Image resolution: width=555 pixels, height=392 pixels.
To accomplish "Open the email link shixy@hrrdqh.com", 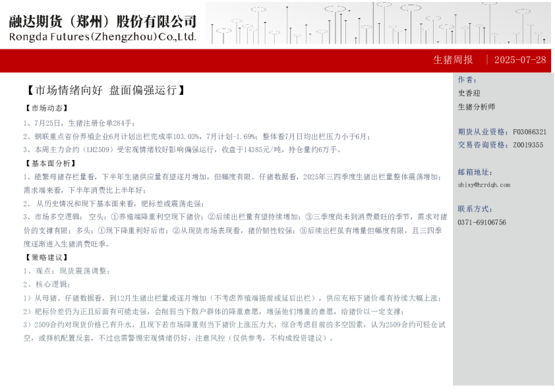I will click(x=484, y=185).
